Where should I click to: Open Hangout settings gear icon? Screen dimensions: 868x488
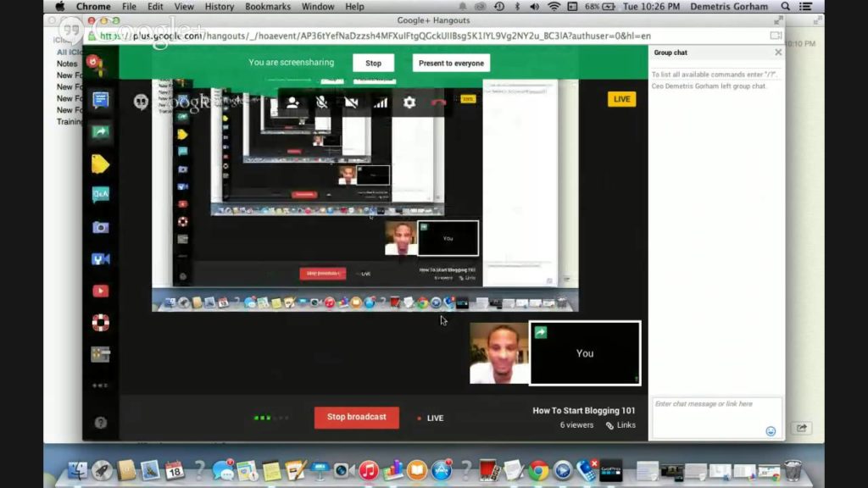coord(409,103)
